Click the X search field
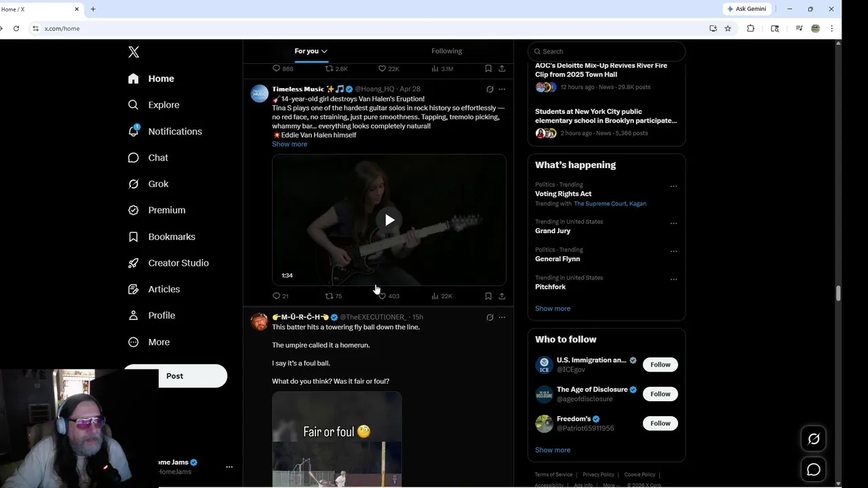 click(x=607, y=52)
